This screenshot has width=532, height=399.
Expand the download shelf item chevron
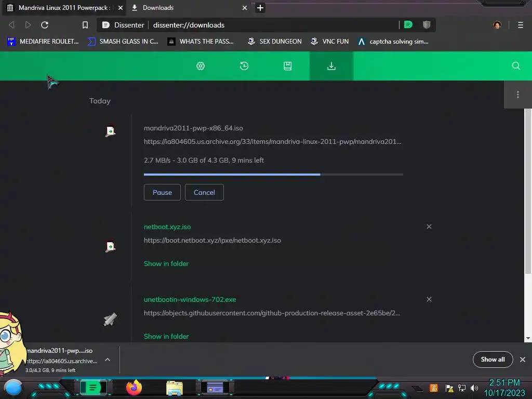107,360
